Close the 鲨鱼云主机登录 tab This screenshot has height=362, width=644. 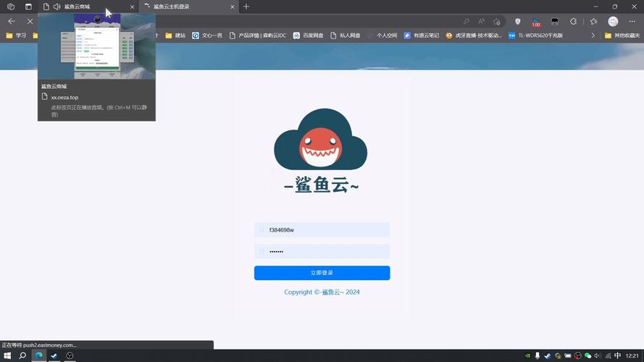point(232,7)
